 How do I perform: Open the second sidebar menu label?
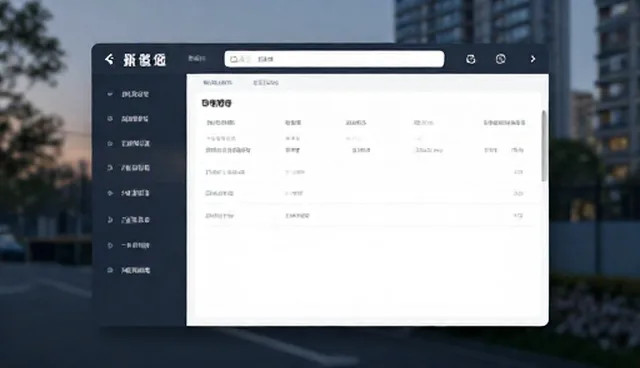tap(135, 119)
